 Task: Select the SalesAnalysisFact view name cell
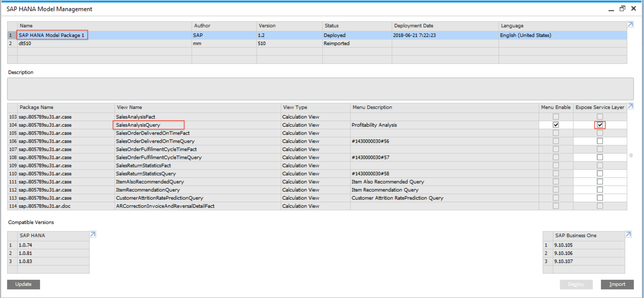198,117
